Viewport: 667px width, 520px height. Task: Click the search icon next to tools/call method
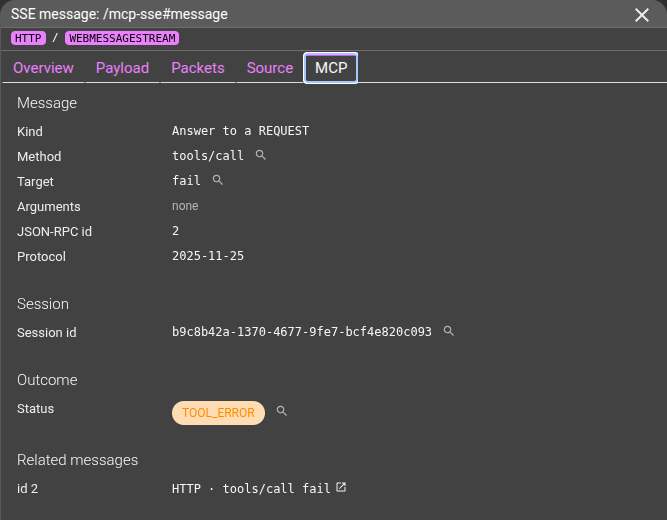(261, 155)
